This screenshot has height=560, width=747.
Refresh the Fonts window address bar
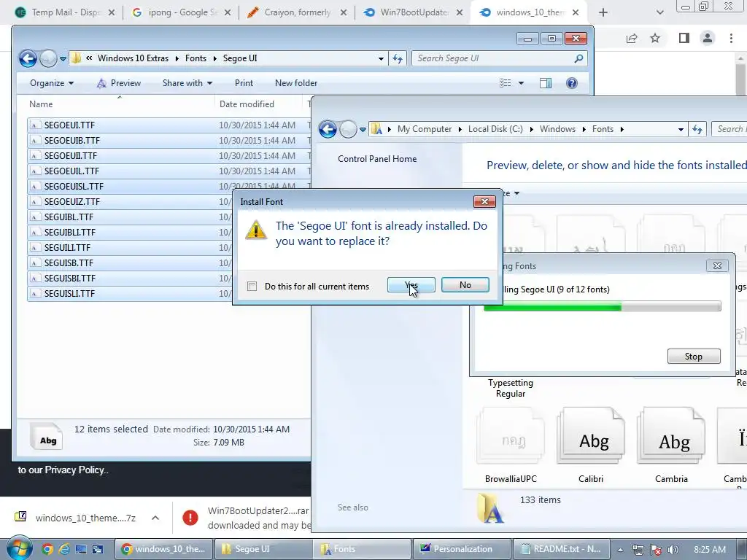click(697, 129)
